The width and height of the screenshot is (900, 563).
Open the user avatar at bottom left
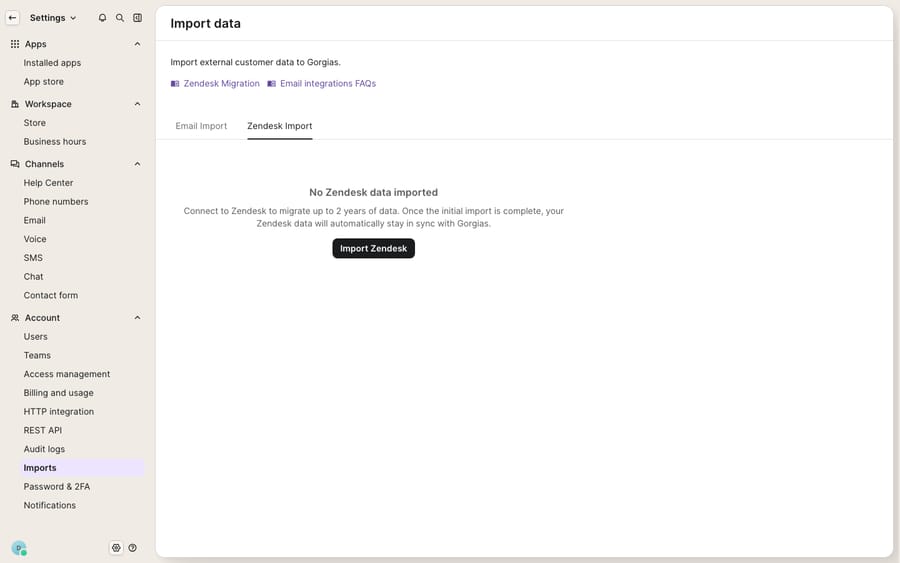[x=19, y=548]
